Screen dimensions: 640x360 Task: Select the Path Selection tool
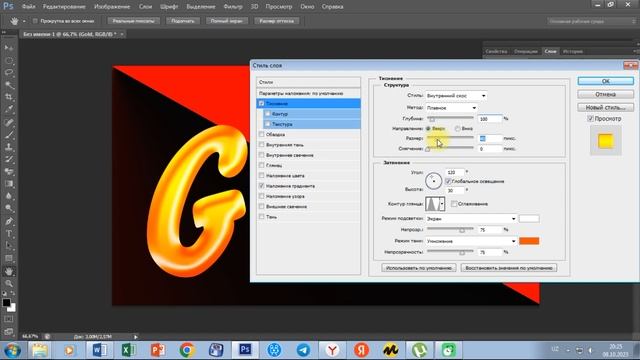pyautogui.click(x=9, y=246)
